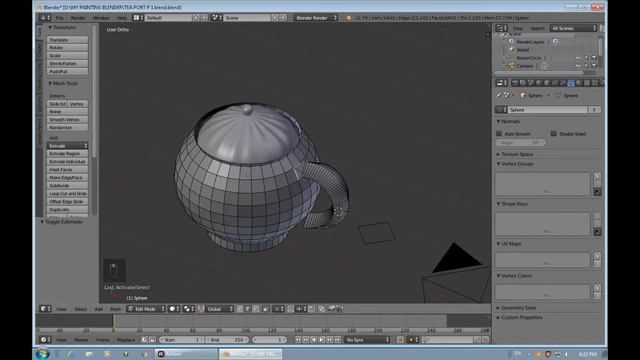This screenshot has height=360, width=640.
Task: Enable the Auto Smooth checkbox
Action: tap(499, 133)
